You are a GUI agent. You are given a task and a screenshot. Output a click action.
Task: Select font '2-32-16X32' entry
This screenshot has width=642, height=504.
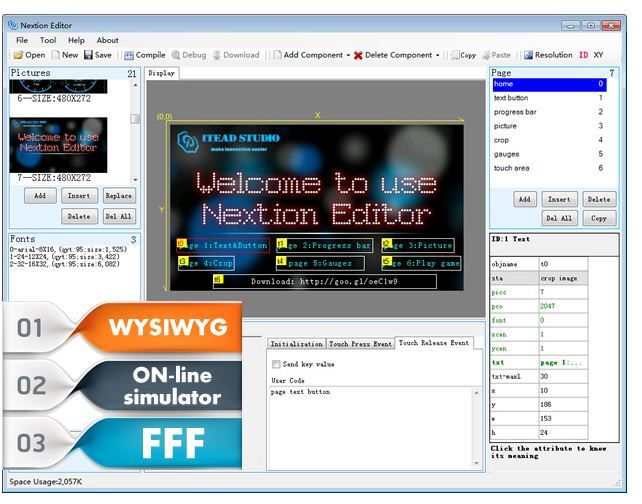click(64, 264)
